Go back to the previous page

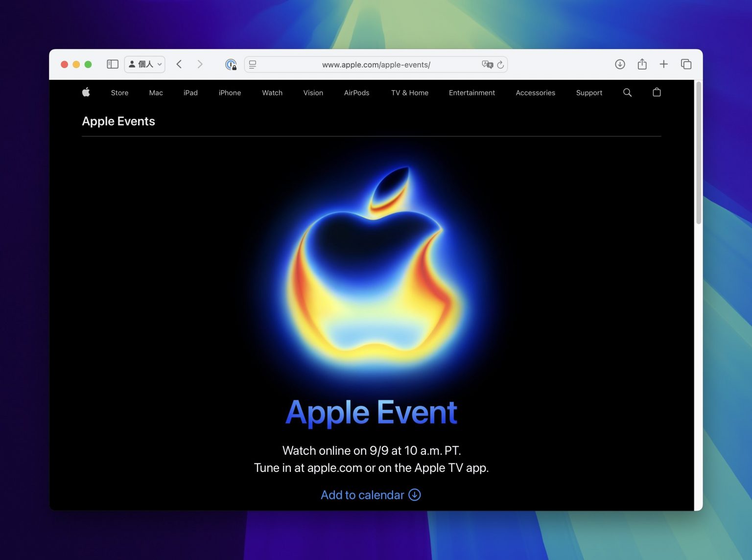pyautogui.click(x=179, y=64)
